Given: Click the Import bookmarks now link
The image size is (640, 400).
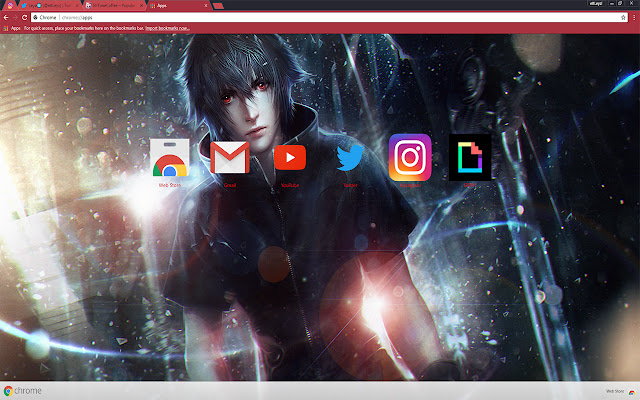Looking at the screenshot, I should (x=167, y=28).
